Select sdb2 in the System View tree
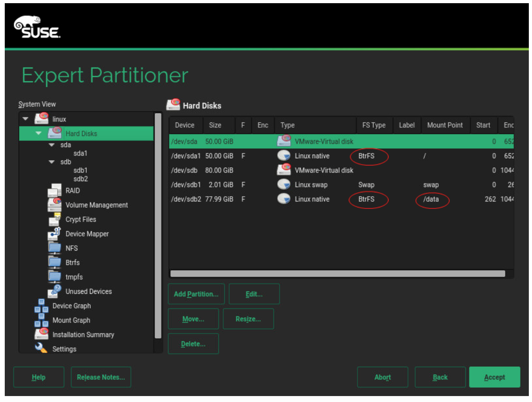Image resolution: width=532 pixels, height=402 pixels. (x=80, y=179)
